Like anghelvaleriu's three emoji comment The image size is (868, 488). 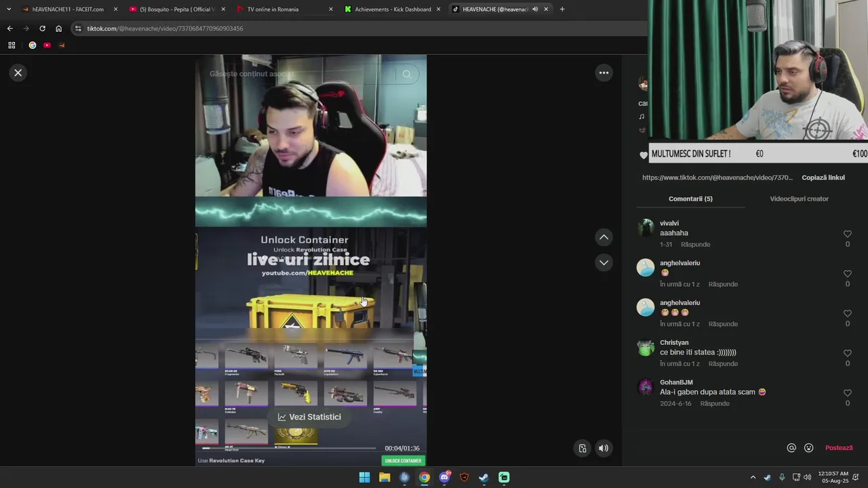pos(847,314)
